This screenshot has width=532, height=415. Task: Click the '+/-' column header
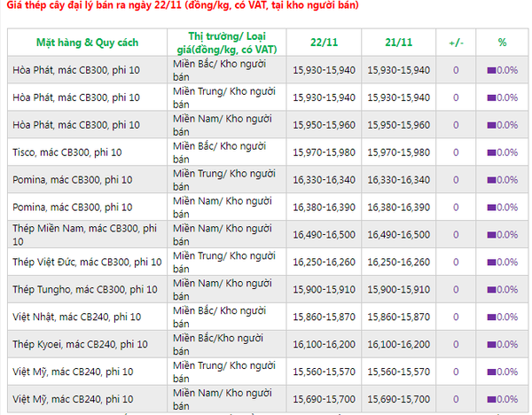click(x=456, y=43)
